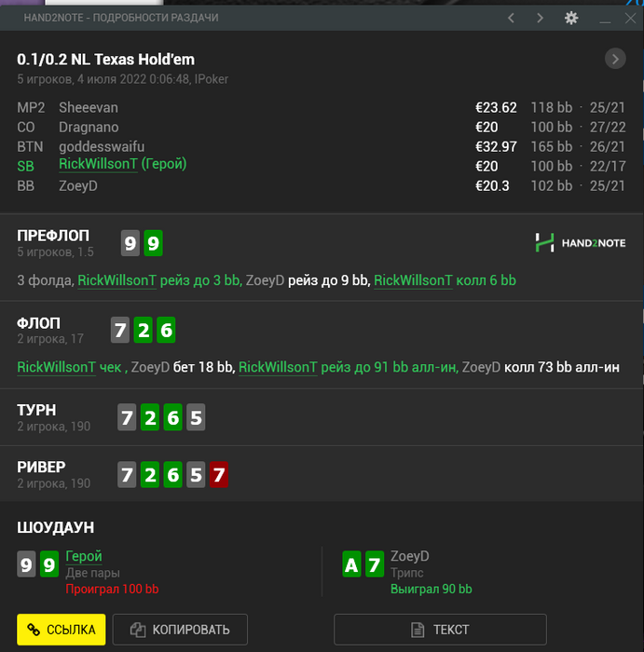Click the Герой link in showdown
644x652 pixels.
click(x=84, y=556)
